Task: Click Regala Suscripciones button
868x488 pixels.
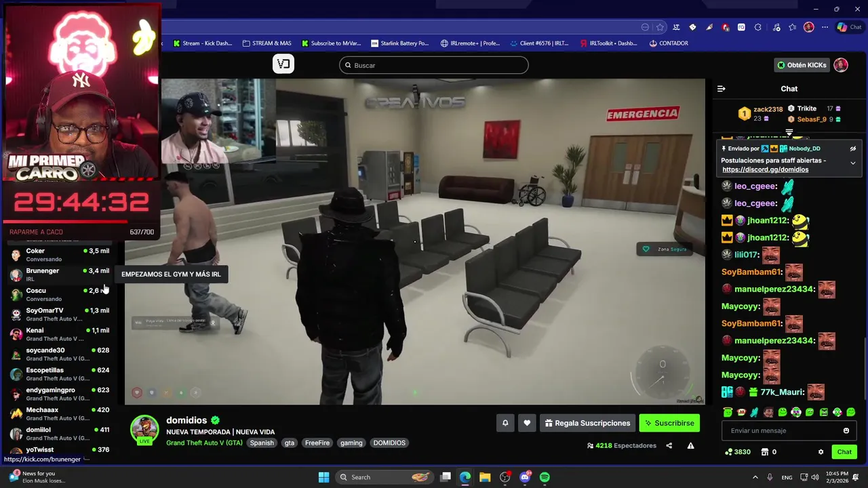Action: click(x=587, y=423)
